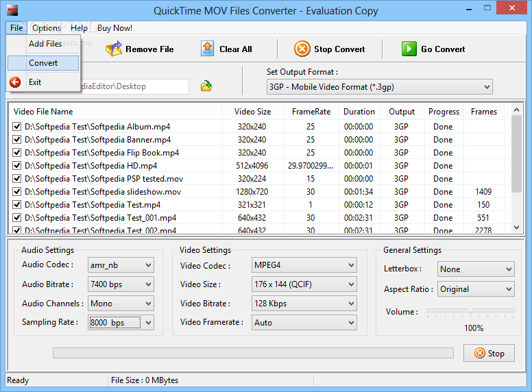The image size is (532, 392).
Task: Click the Go Convert button label
Action: (443, 49)
